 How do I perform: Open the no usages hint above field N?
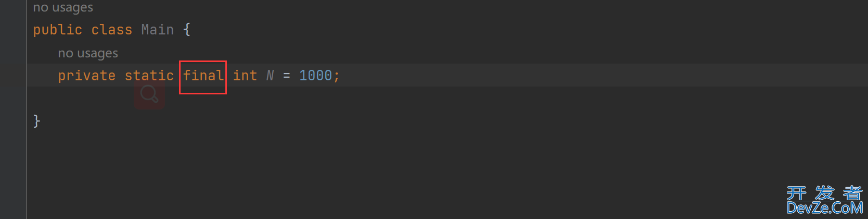click(x=88, y=53)
